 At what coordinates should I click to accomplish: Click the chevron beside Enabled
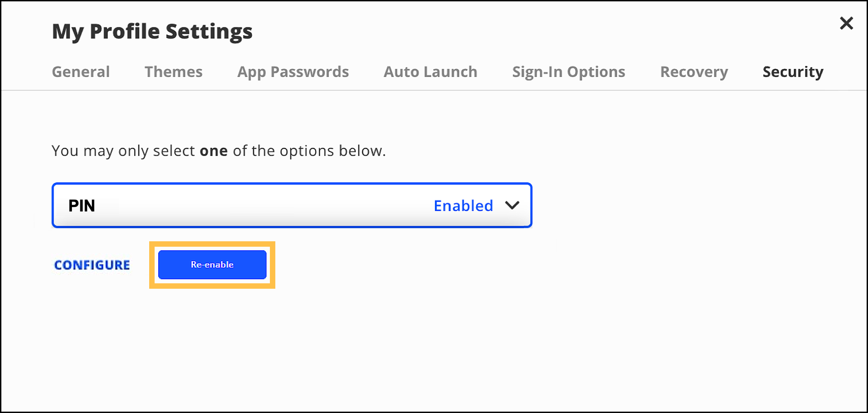512,206
